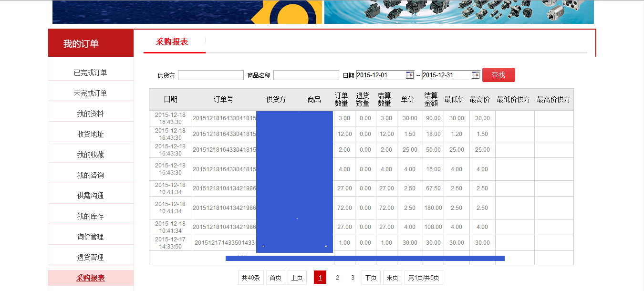644x291 pixels.
Task: Click the 商品名称 product name field
Action: pos(306,75)
